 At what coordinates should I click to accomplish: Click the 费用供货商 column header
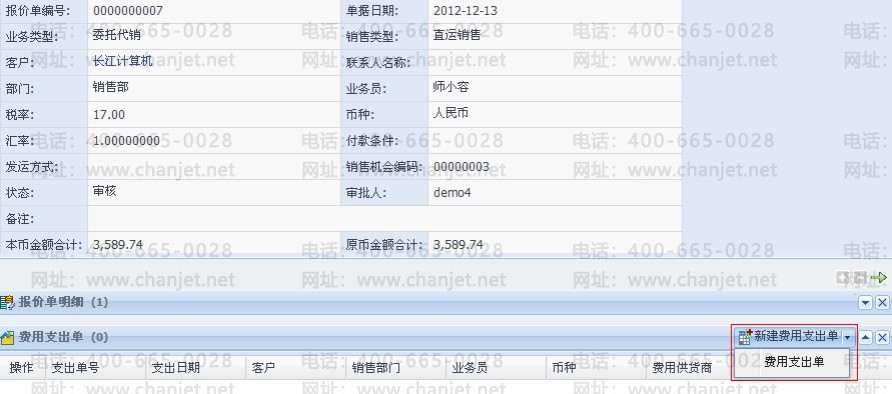[682, 368]
